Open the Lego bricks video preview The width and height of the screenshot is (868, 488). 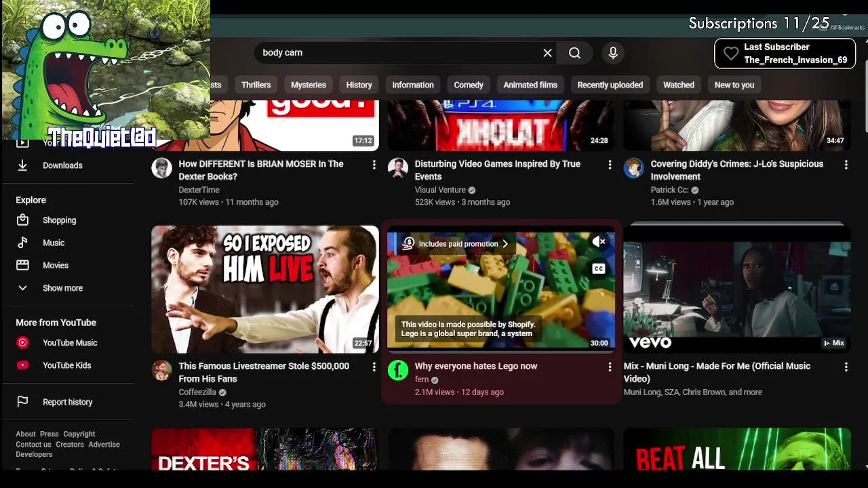coord(501,289)
